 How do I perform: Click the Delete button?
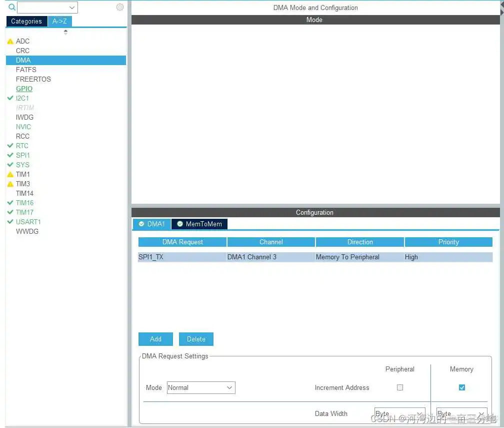196,339
